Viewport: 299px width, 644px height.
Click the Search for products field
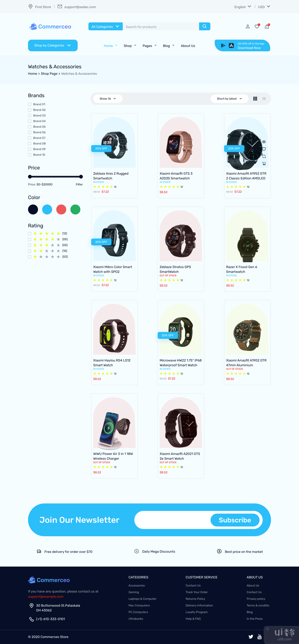click(x=161, y=27)
